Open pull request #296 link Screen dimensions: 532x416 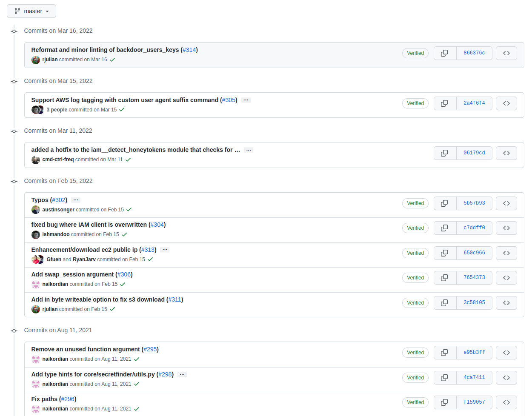pyautogui.click(x=68, y=399)
